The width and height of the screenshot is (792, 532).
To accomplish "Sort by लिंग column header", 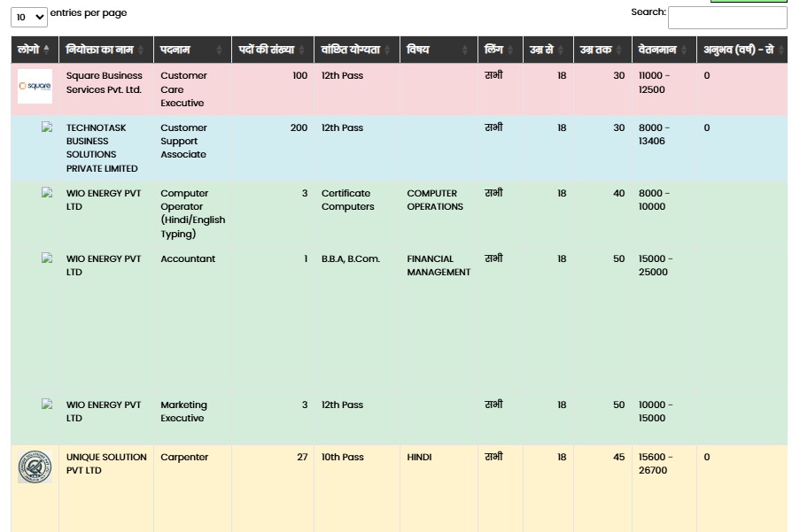I will 500,50.
